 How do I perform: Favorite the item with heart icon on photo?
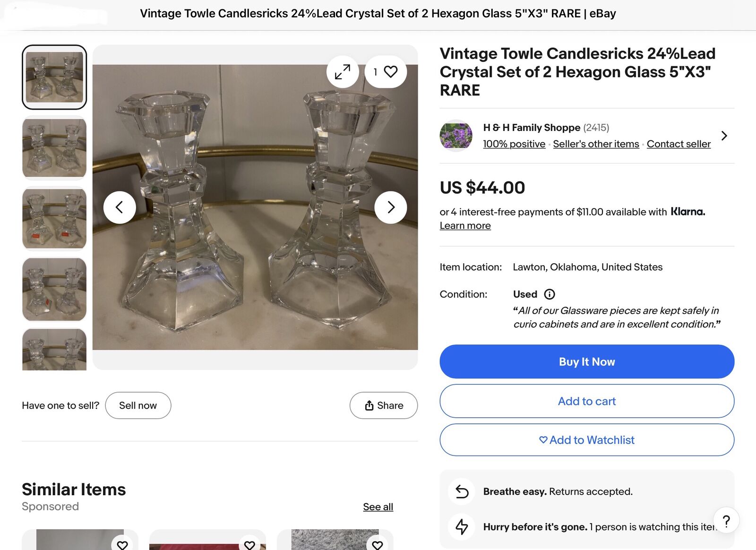(x=386, y=72)
